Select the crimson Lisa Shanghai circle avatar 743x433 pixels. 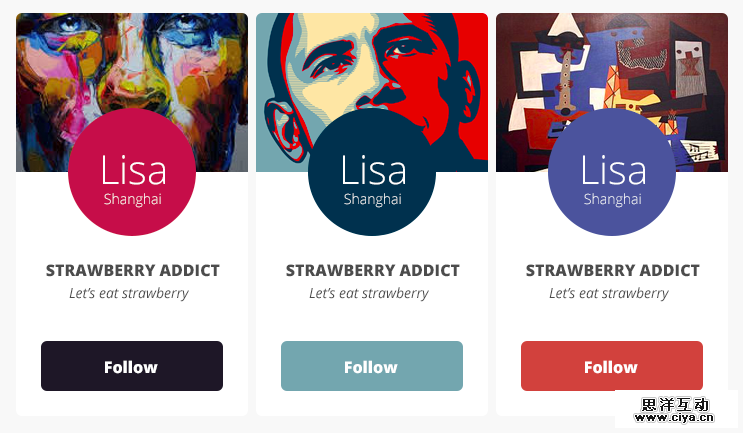(x=132, y=172)
